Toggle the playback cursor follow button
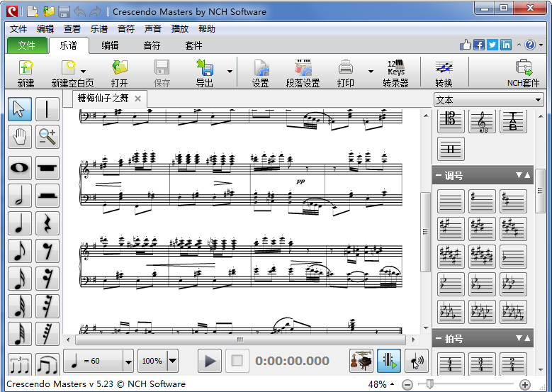 coord(388,361)
